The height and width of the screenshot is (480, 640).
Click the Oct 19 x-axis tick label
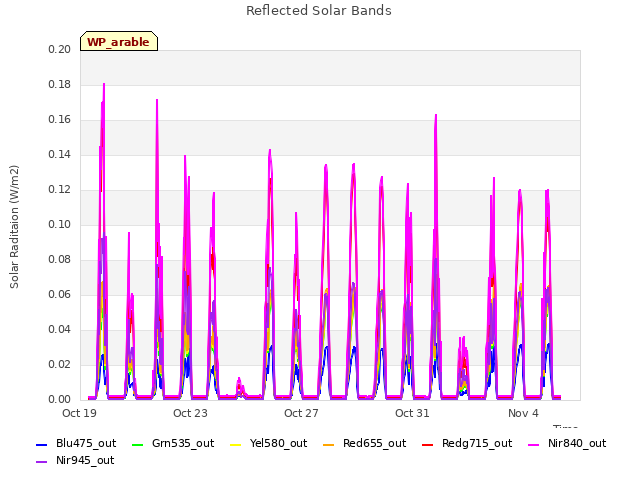click(79, 413)
